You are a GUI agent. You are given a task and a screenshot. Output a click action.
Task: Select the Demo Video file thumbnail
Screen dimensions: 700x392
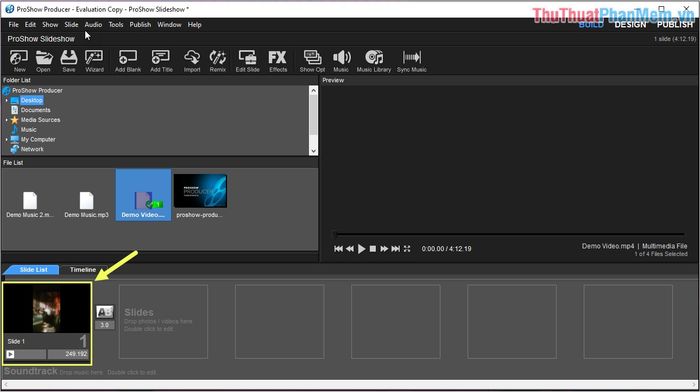[x=143, y=195]
